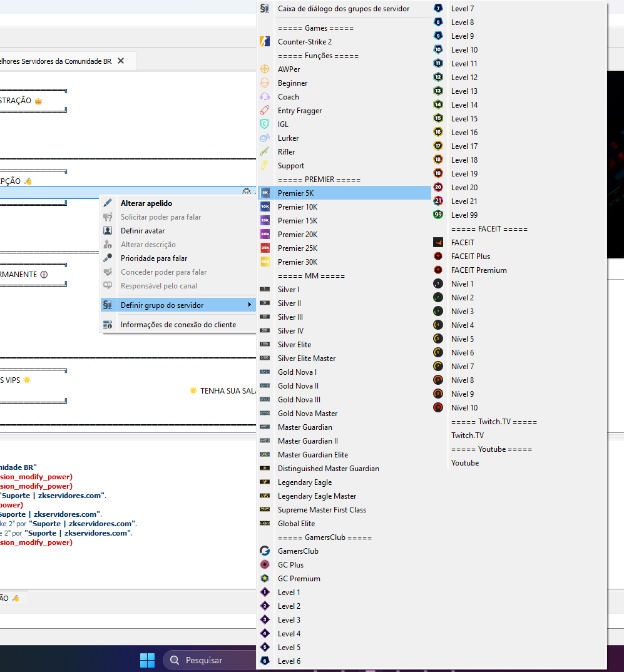The width and height of the screenshot is (624, 672).
Task: Click the Windows Start button
Action: [147, 660]
